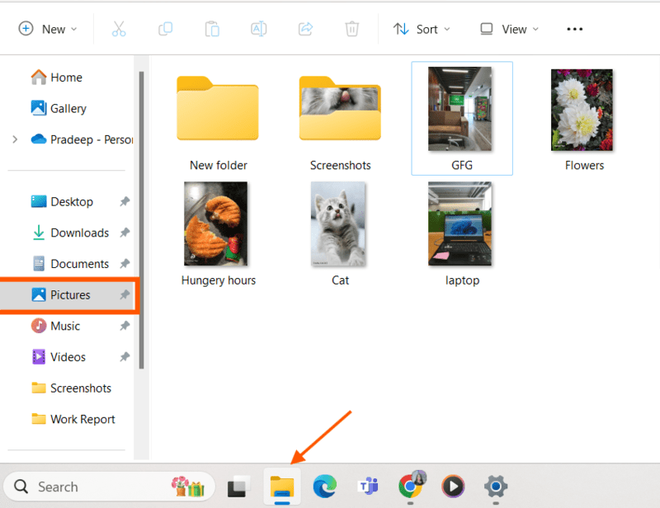Image resolution: width=660 pixels, height=508 pixels.
Task: Click the pin icon beside Videos
Action: pos(125,357)
